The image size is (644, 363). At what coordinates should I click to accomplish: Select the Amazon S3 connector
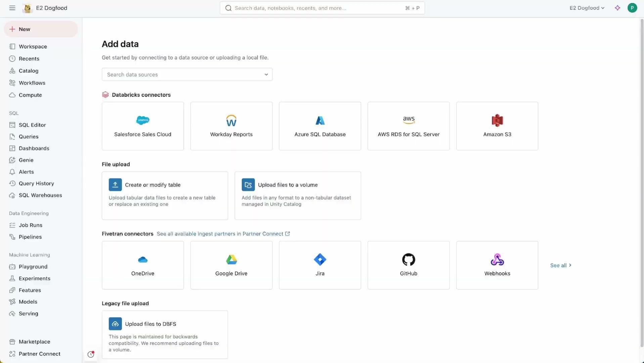pos(497,126)
